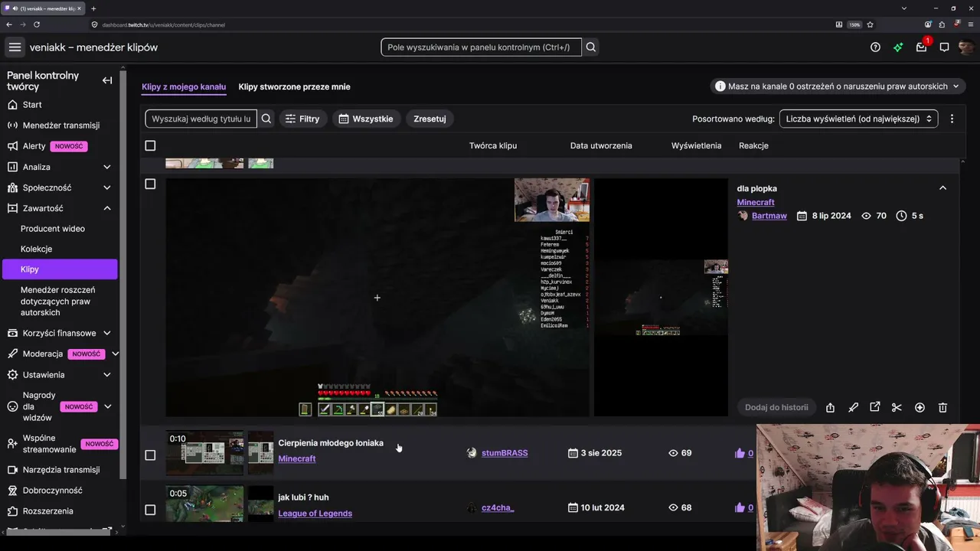Select Klipy in the sidebar
The height and width of the screenshot is (551, 980).
(60, 269)
